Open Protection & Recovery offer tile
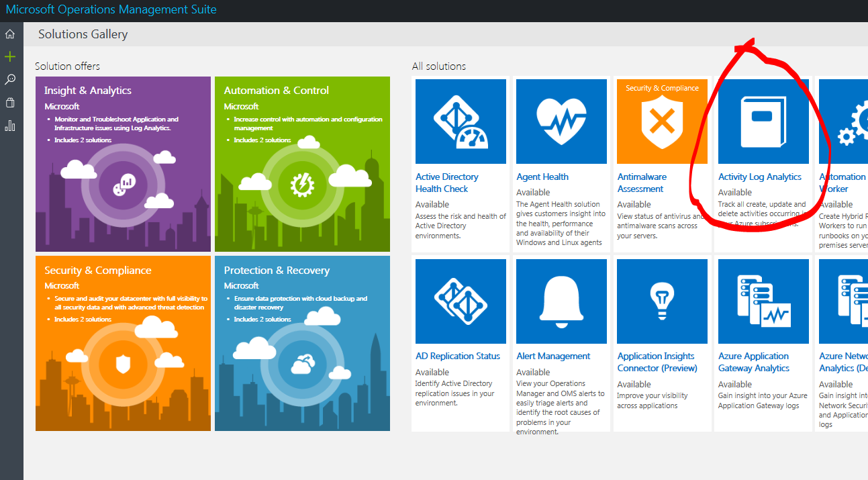The image size is (868, 480). coord(302,343)
